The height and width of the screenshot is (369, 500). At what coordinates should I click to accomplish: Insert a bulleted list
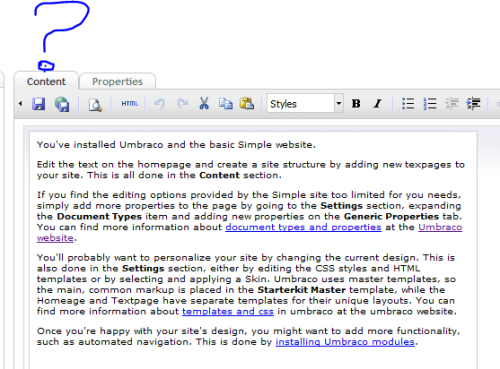pyautogui.click(x=408, y=104)
